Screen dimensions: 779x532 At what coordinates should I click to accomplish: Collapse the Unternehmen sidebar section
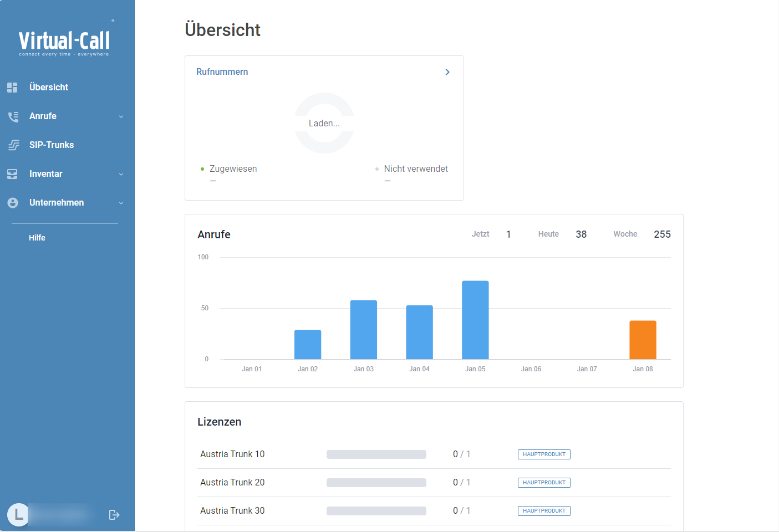click(121, 202)
